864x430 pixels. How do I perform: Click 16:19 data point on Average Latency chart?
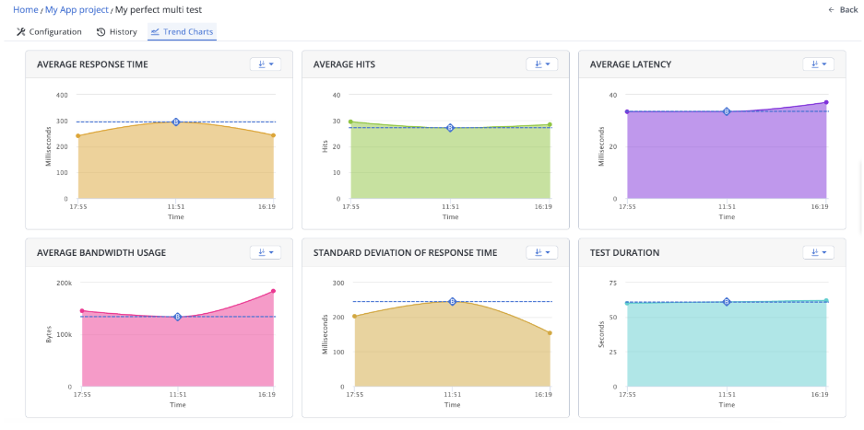826,102
